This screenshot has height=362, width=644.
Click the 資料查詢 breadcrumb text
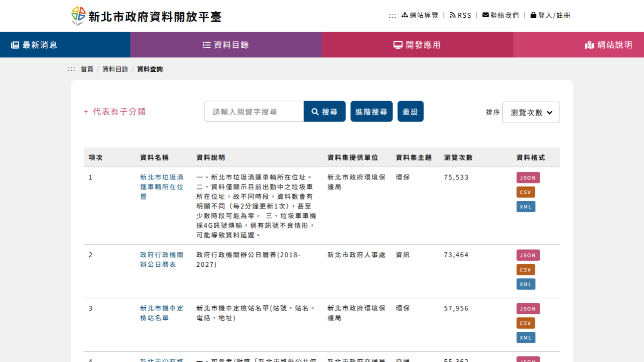150,69
